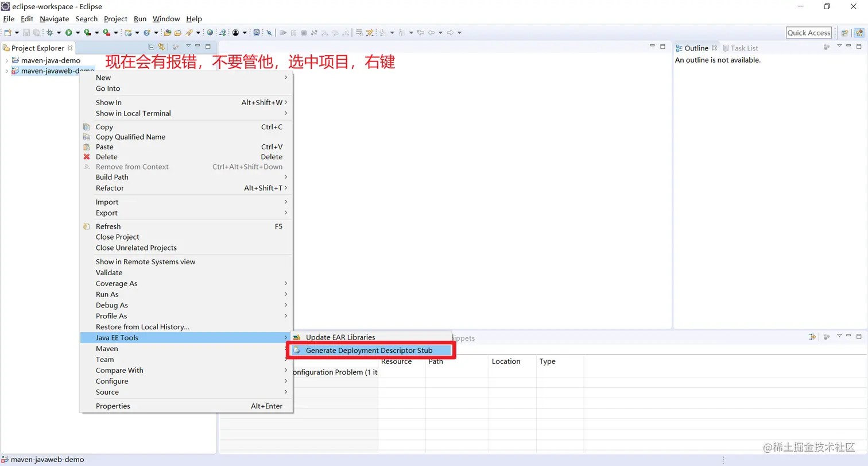
Task: Click the New wizard toolbar icon
Action: (x=7, y=33)
